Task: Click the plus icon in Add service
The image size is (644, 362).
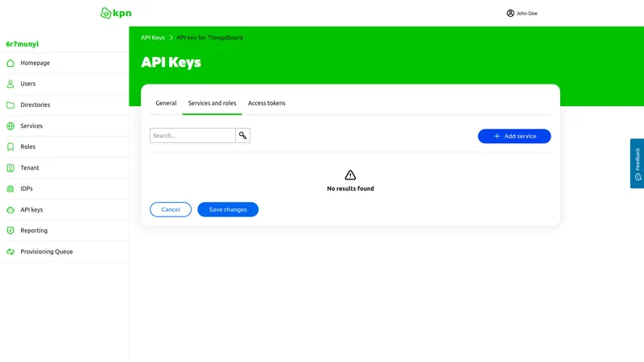Action: tap(497, 136)
